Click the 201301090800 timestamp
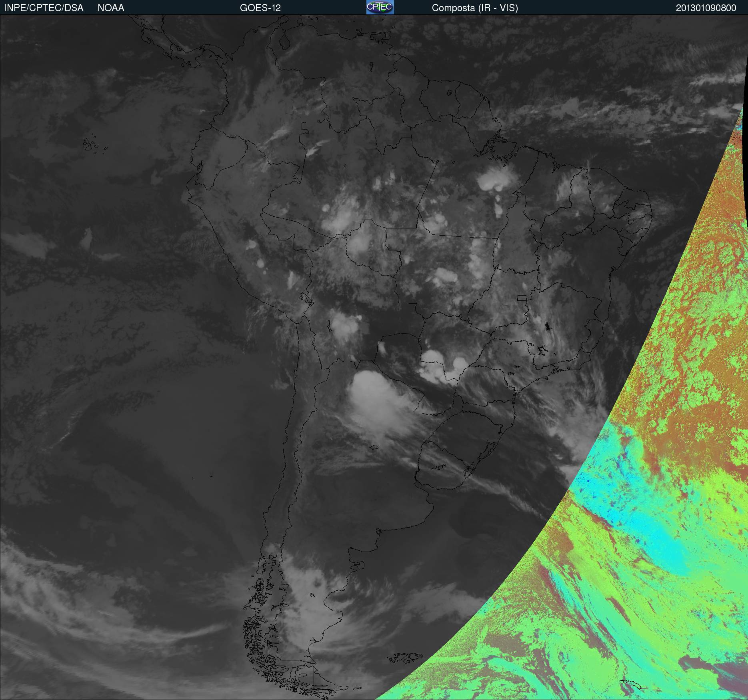 pyautogui.click(x=706, y=8)
